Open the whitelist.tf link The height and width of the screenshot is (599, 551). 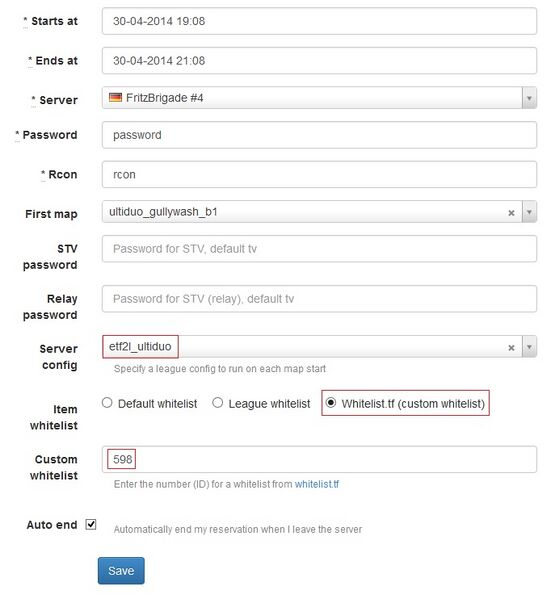click(x=317, y=484)
